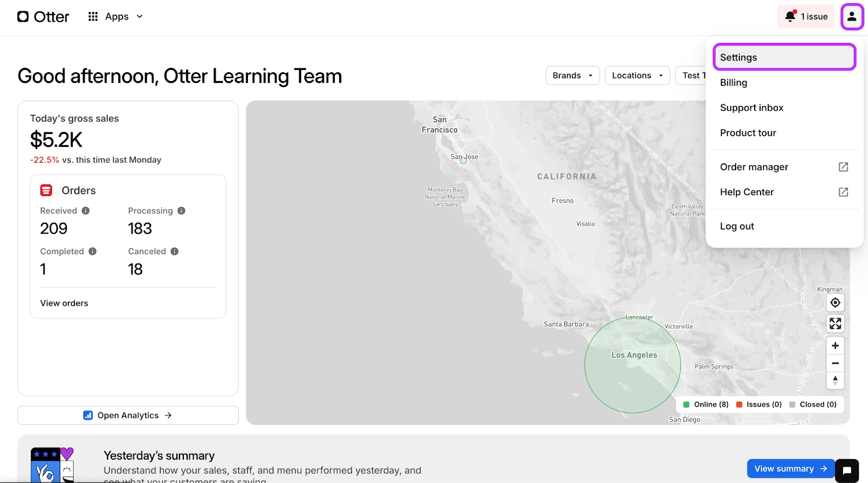Click info icon next to Received
This screenshot has height=483, width=868.
tap(86, 211)
